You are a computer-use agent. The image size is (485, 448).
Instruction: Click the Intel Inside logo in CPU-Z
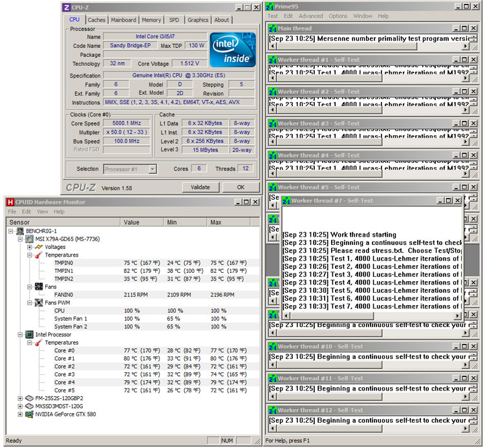click(232, 49)
